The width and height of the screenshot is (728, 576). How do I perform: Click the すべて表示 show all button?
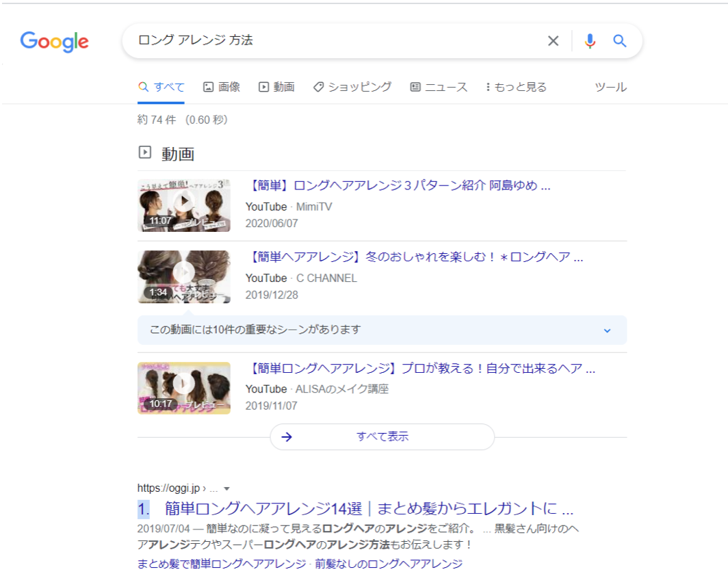382,436
